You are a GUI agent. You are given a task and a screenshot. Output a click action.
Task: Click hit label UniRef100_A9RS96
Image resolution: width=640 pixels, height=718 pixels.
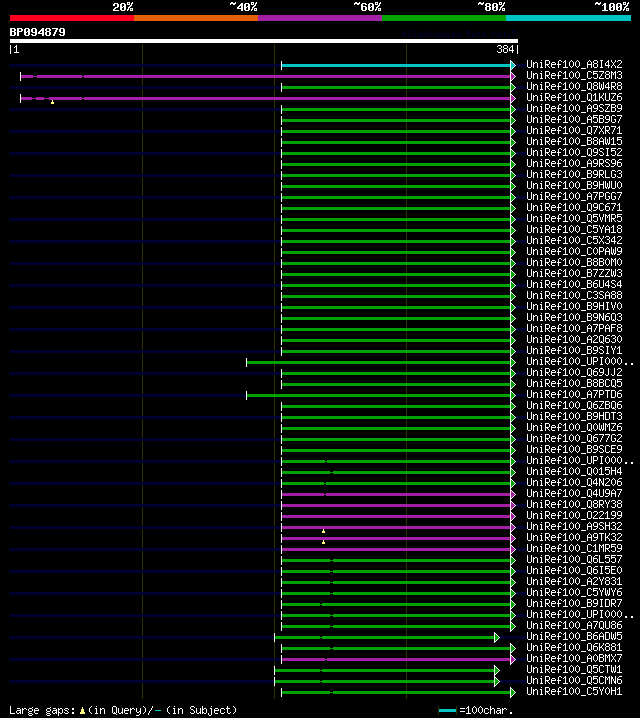coord(574,163)
